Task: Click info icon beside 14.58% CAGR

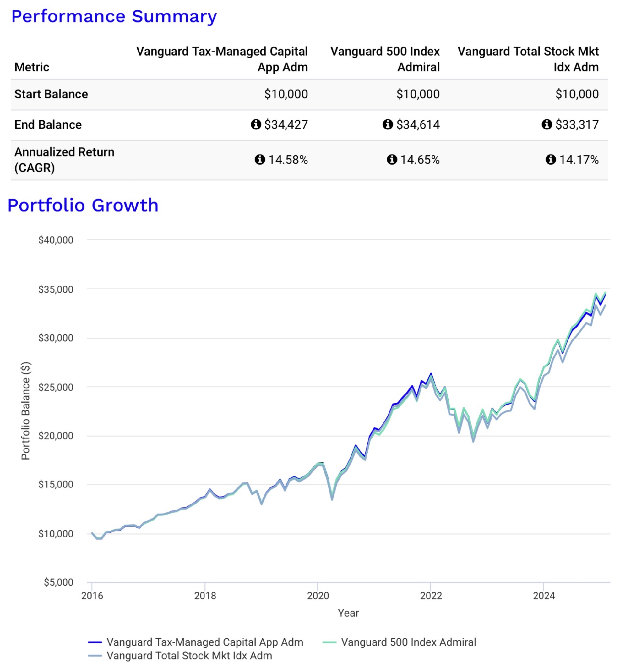Action: [x=260, y=159]
